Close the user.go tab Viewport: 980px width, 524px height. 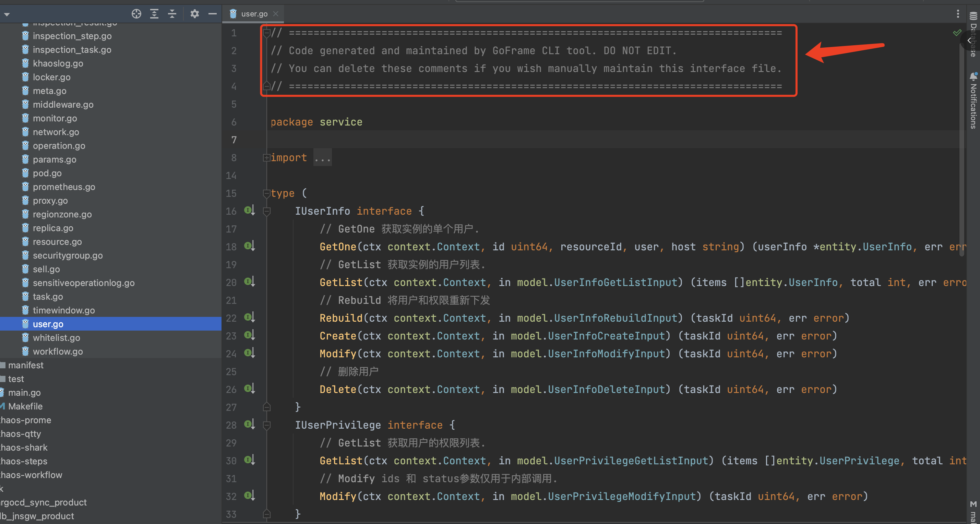[x=276, y=14]
